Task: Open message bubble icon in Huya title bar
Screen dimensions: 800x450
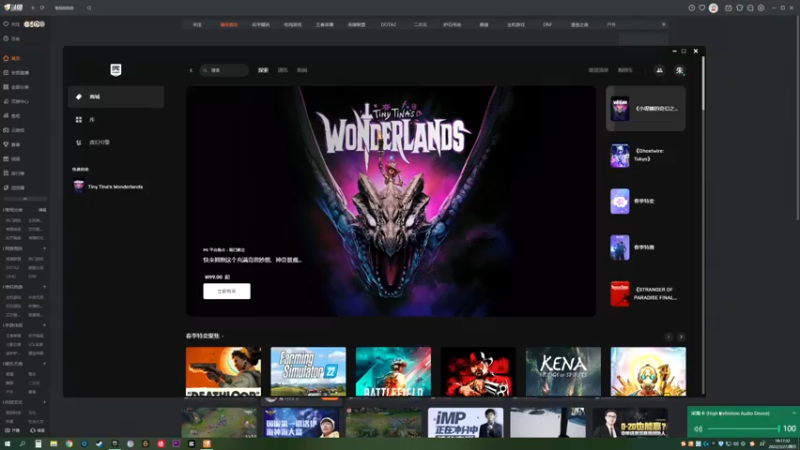Action: click(x=751, y=8)
